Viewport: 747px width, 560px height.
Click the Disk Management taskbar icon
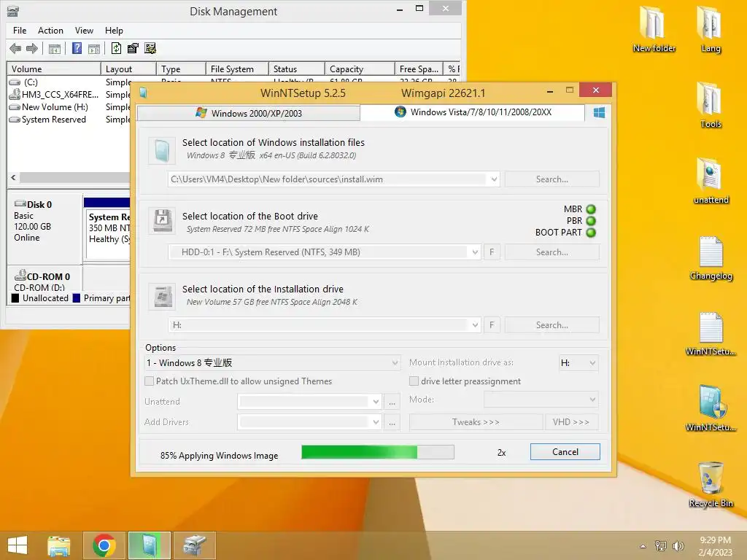[x=194, y=545]
